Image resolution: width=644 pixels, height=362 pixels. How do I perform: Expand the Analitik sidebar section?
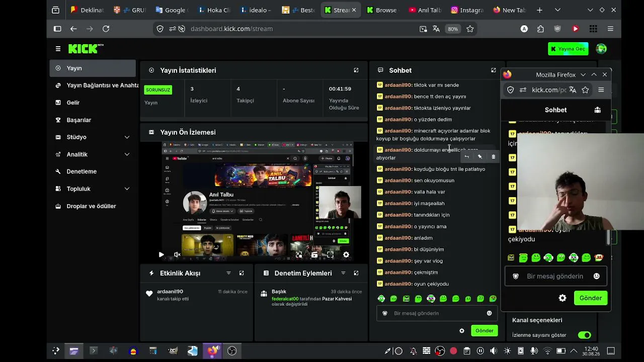pyautogui.click(x=93, y=154)
